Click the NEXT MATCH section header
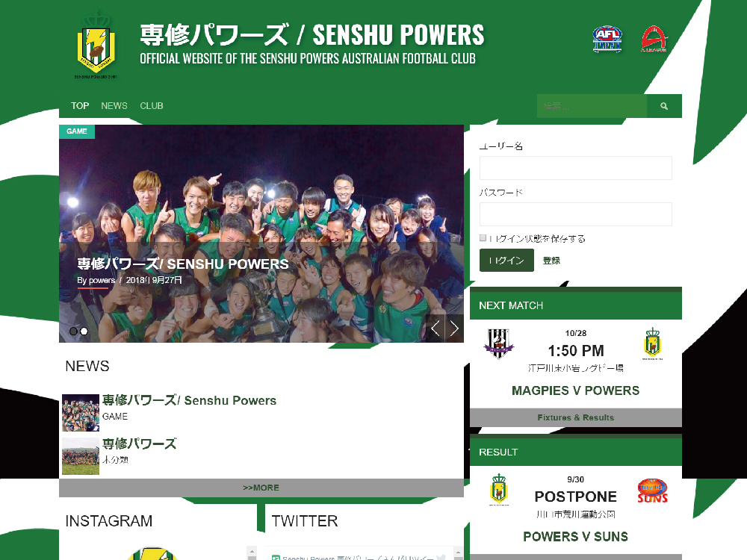This screenshot has width=747, height=560. [575, 305]
